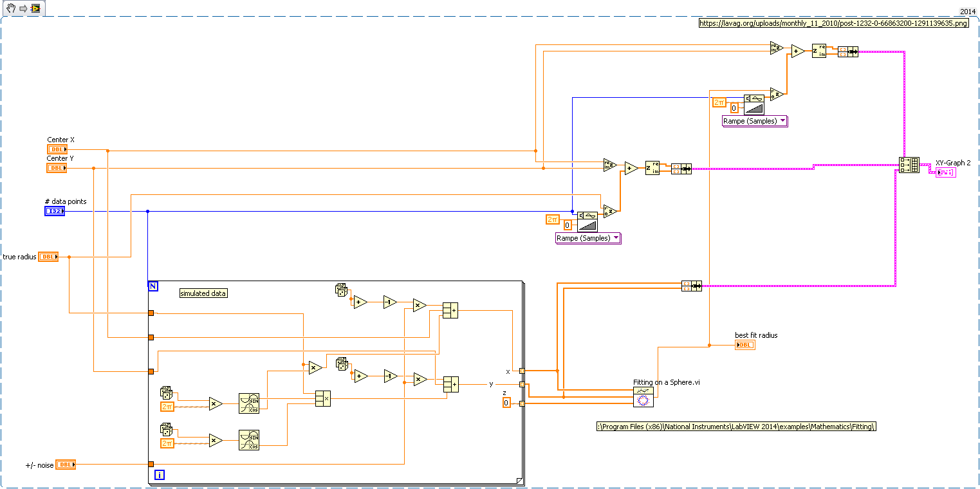980x489 pixels.
Task: Click the random dice at top of loop
Action: coord(342,290)
